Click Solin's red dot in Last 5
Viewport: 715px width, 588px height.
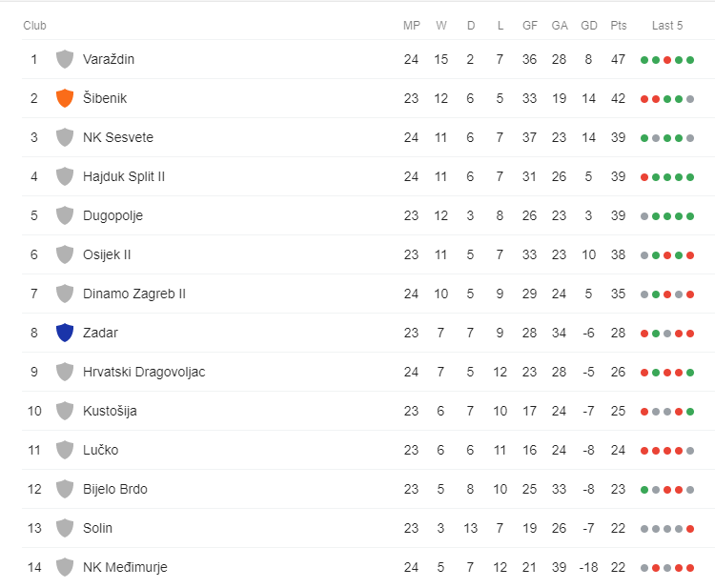690,529
